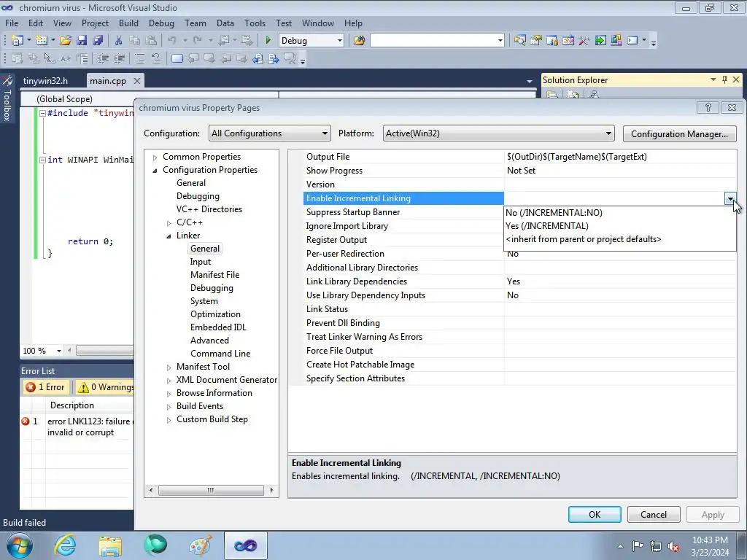Click the Toolbox wrench and hammer icon
Screen dimensions: 747x560
click(584, 41)
